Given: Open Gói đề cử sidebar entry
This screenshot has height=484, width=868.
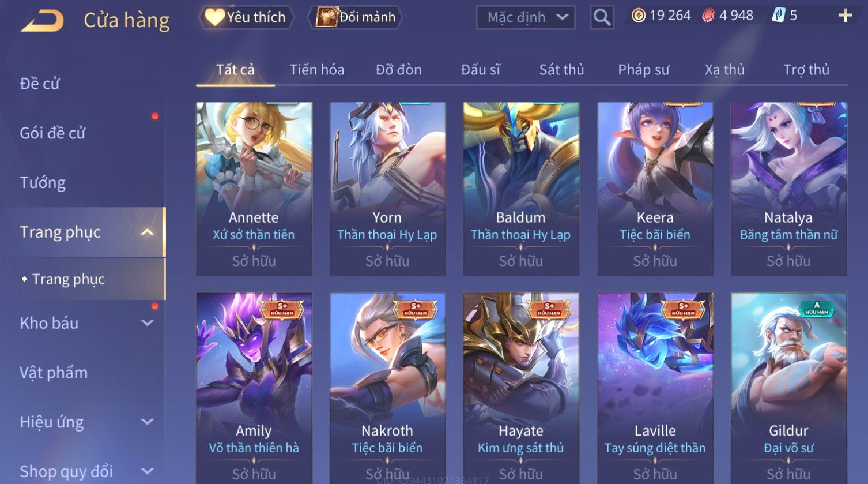Looking at the screenshot, I should 52,133.
